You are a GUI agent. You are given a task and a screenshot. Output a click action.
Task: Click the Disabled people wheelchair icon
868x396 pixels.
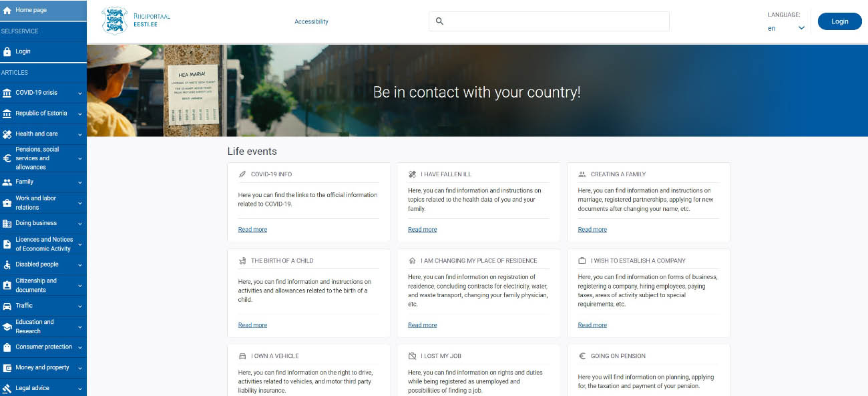(x=7, y=265)
